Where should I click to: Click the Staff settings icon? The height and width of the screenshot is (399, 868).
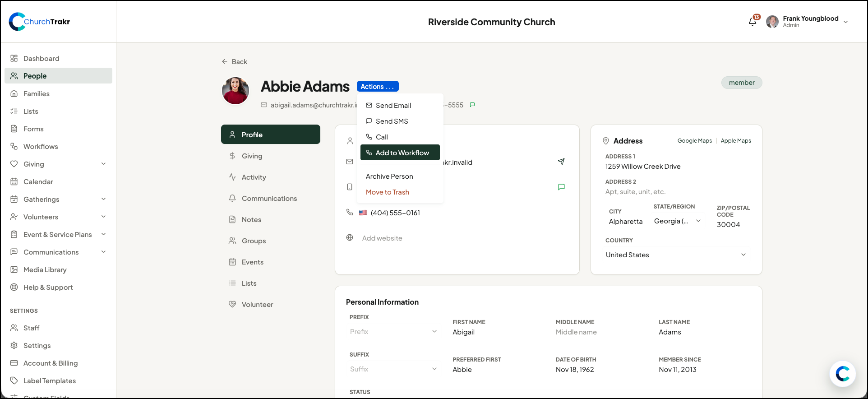tap(14, 328)
